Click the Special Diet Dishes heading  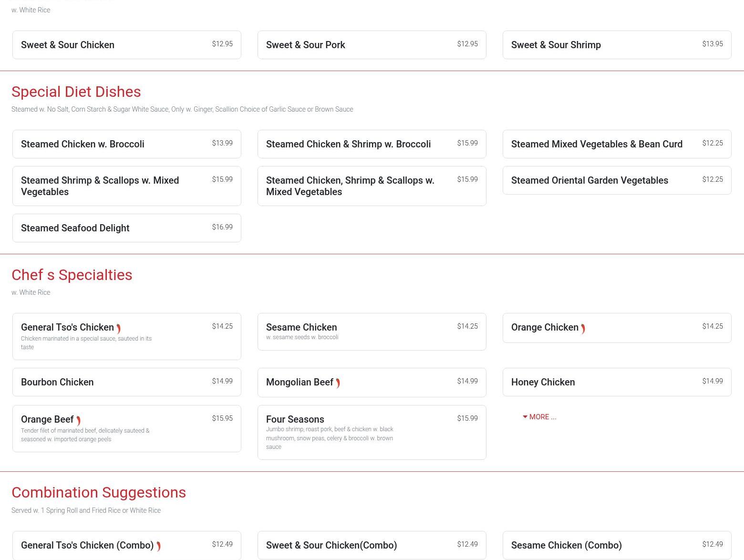pyautogui.click(x=76, y=92)
